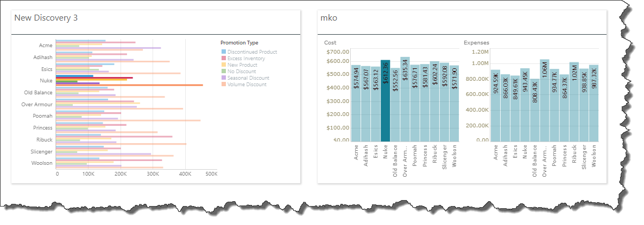644x225 pixels.
Task: Select the Acme $574.94 Cost bar
Action: tap(356, 103)
